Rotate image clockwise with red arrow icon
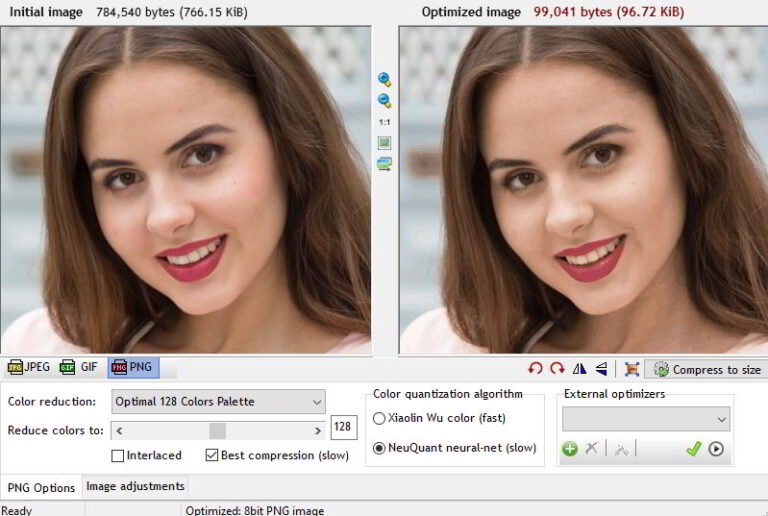This screenshot has width=768, height=516. click(x=557, y=369)
